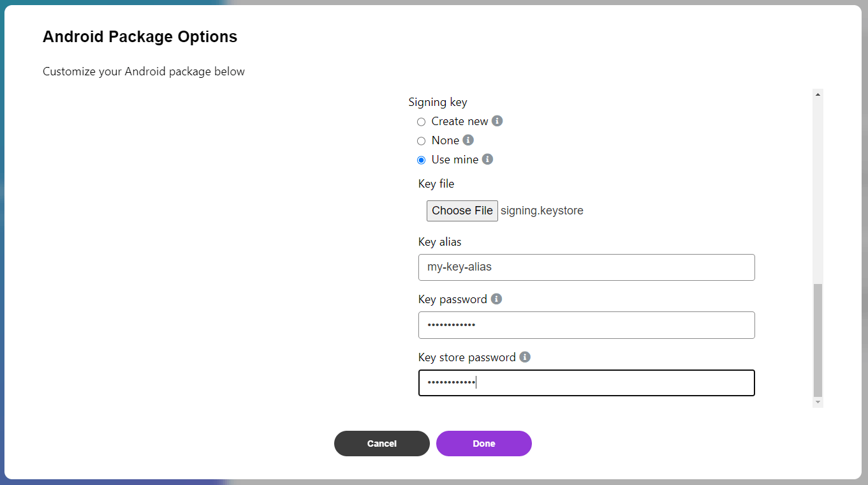Show info for Key password field
Viewport: 868px width, 485px height.
[x=496, y=299]
